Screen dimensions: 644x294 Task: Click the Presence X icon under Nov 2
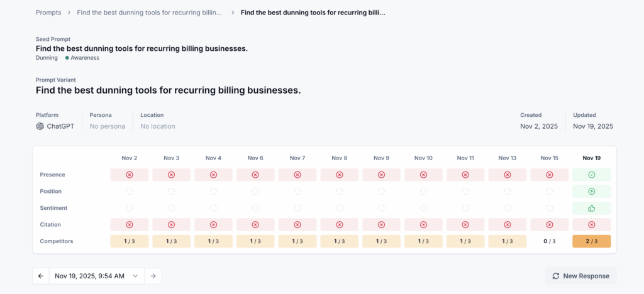point(130,175)
